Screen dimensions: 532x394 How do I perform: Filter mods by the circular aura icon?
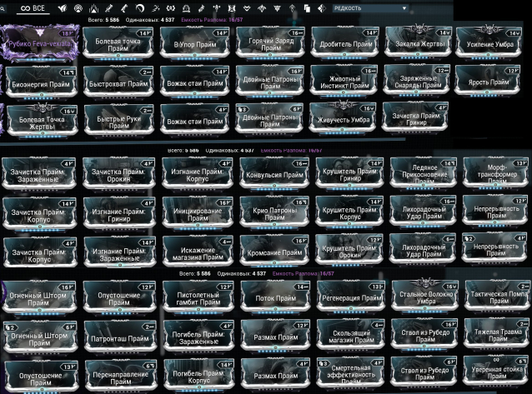78,8
